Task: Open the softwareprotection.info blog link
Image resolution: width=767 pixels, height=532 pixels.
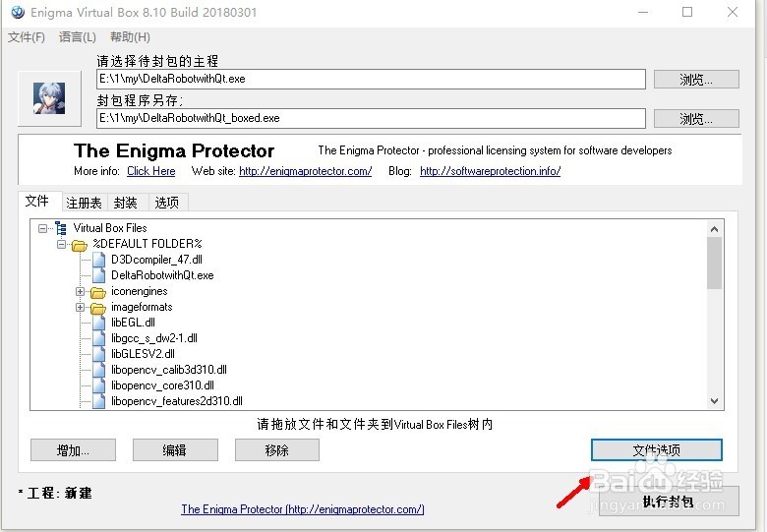Action: click(x=490, y=171)
